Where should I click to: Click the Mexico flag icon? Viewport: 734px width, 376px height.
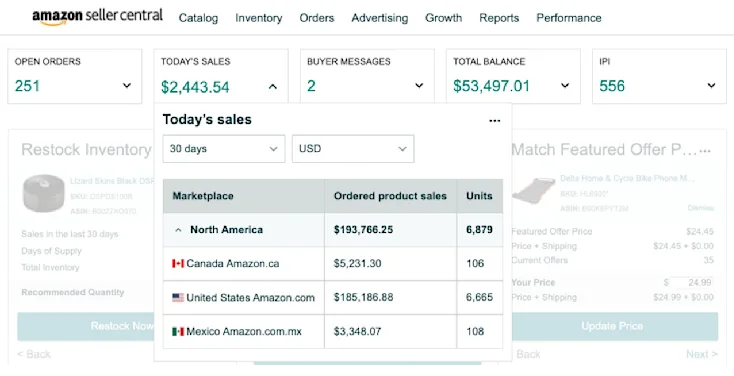tap(178, 332)
